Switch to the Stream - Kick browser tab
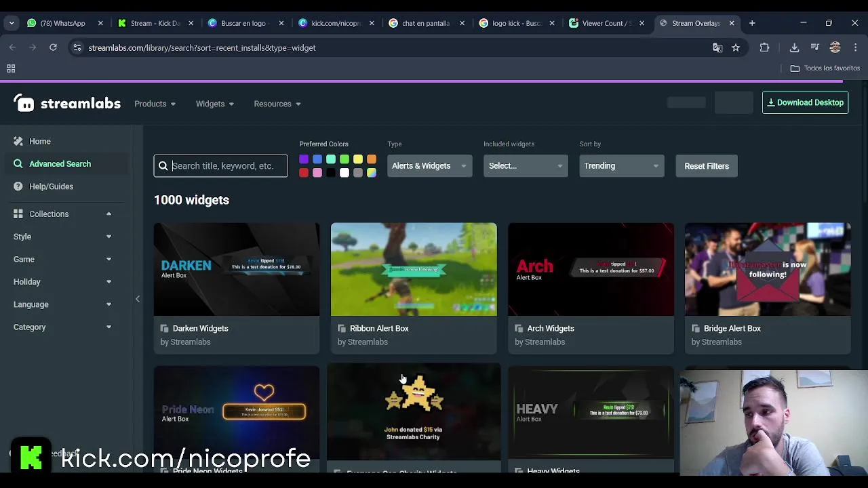Viewport: 868px width, 488px height. (155, 23)
